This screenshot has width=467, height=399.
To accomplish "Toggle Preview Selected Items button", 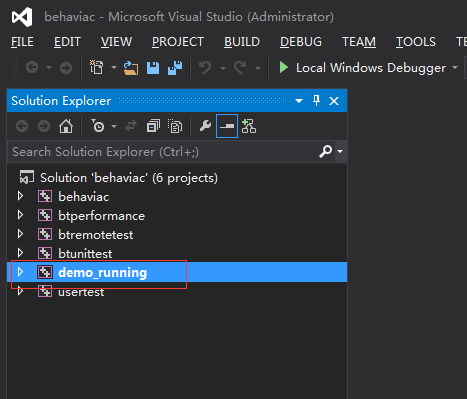I will (227, 126).
